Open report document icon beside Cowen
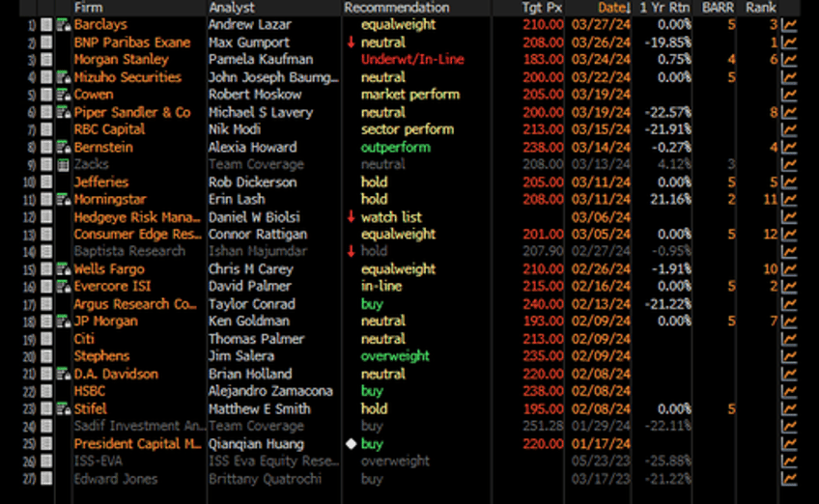 tap(63, 95)
